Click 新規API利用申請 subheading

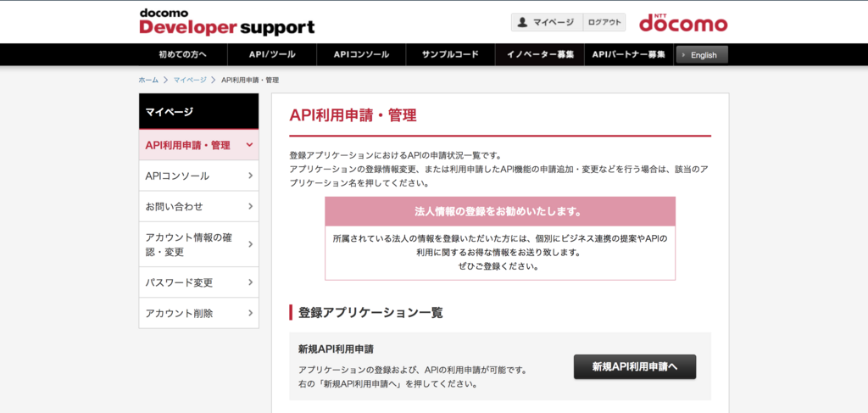pyautogui.click(x=336, y=349)
